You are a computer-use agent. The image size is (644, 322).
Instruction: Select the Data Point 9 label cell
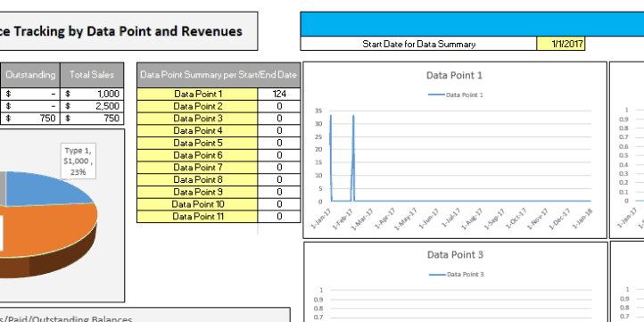click(197, 192)
